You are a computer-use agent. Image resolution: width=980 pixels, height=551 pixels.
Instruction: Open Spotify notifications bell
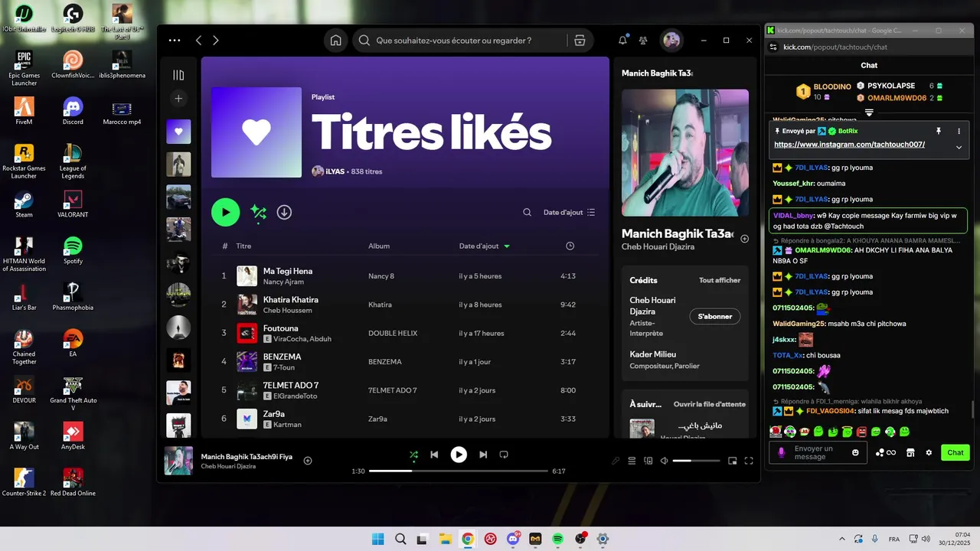(622, 40)
